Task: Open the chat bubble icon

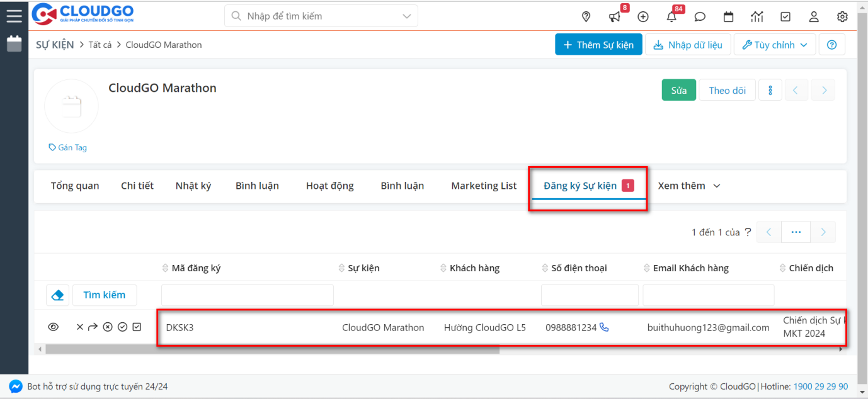Action: tap(700, 17)
